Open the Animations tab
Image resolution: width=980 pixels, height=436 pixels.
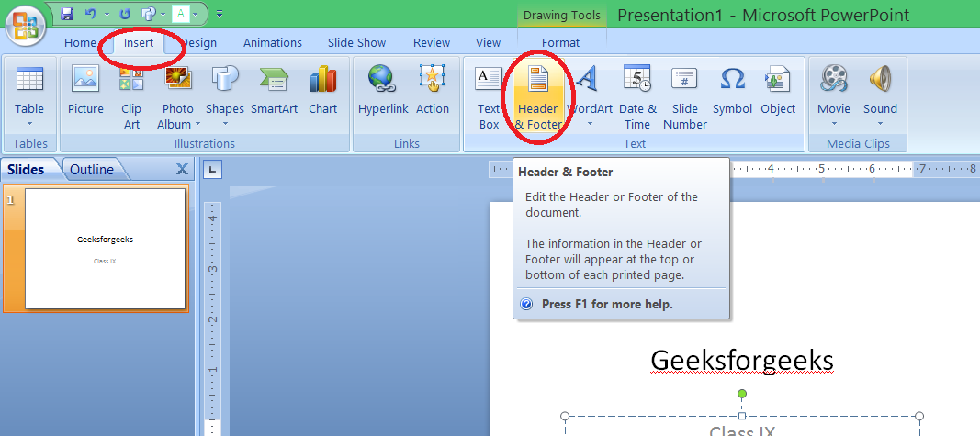point(273,42)
